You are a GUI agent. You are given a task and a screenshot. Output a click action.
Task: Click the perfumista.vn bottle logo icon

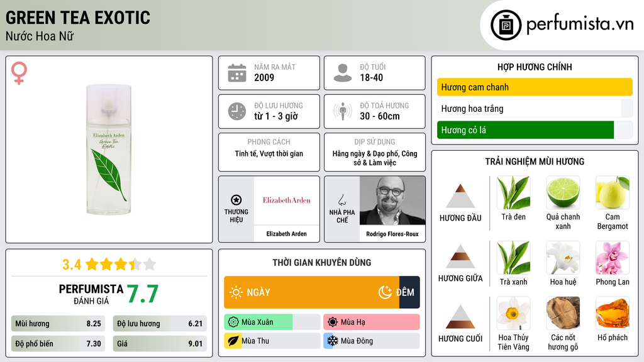pos(506,25)
